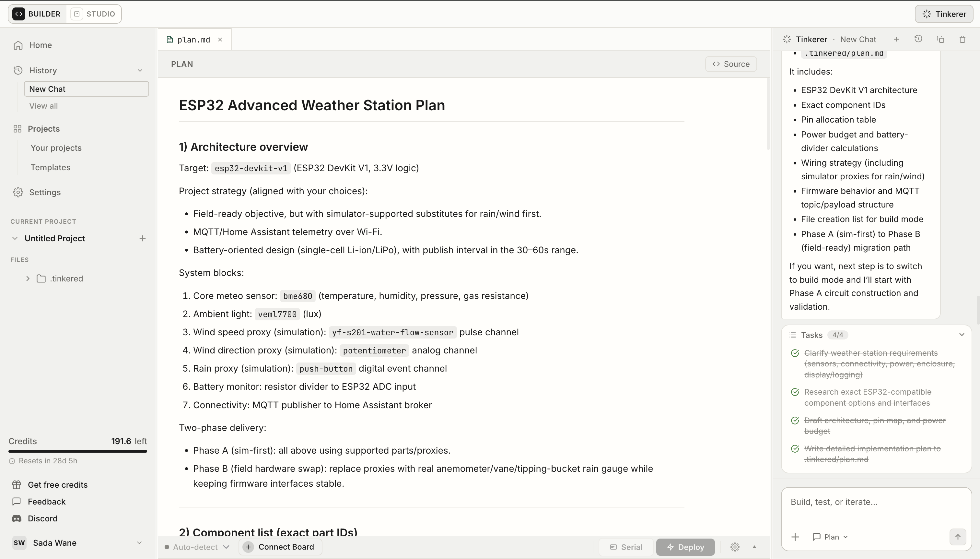Click the SW user avatar
980x559 pixels.
pyautogui.click(x=19, y=542)
